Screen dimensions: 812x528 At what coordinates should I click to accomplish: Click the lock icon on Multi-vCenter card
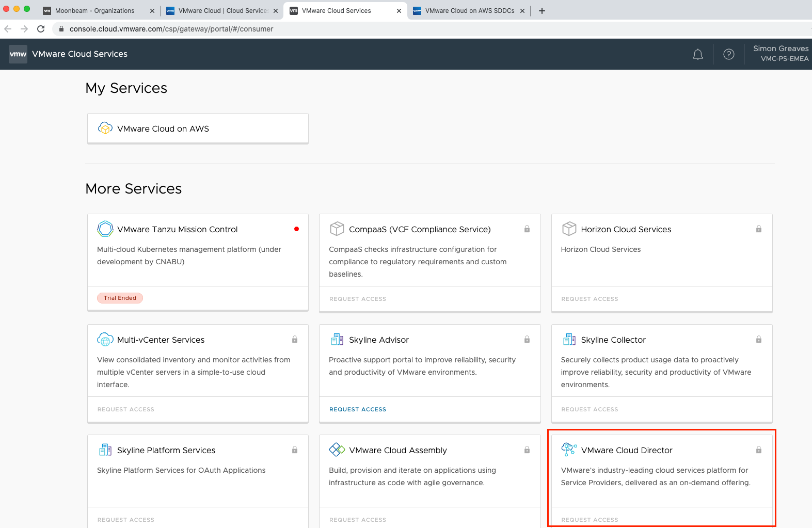[x=295, y=340]
